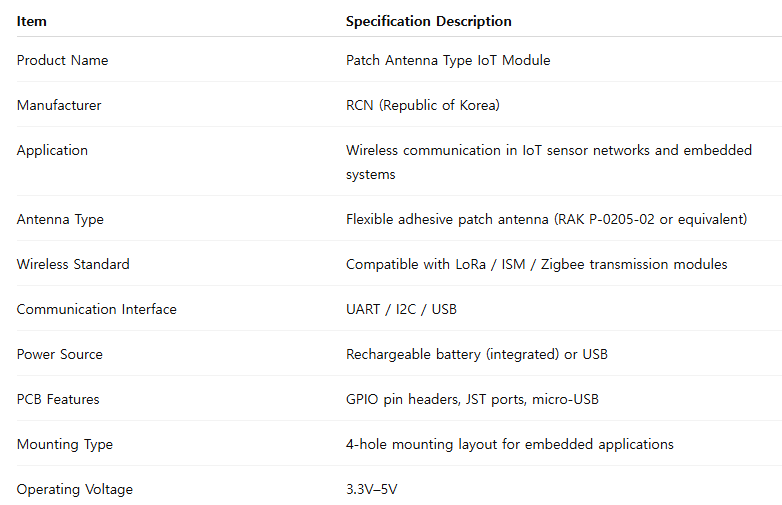Click the Item column header
This screenshot has height=505, width=782.
point(31,21)
